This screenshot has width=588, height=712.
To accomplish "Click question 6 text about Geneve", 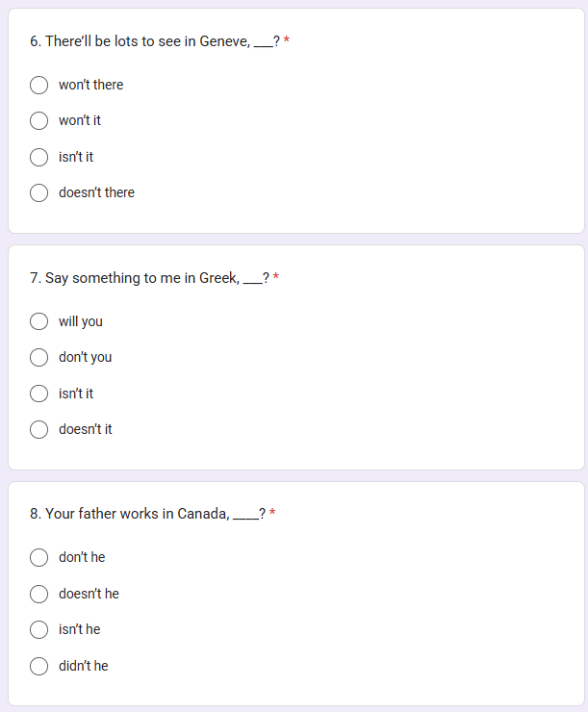I will [x=155, y=41].
